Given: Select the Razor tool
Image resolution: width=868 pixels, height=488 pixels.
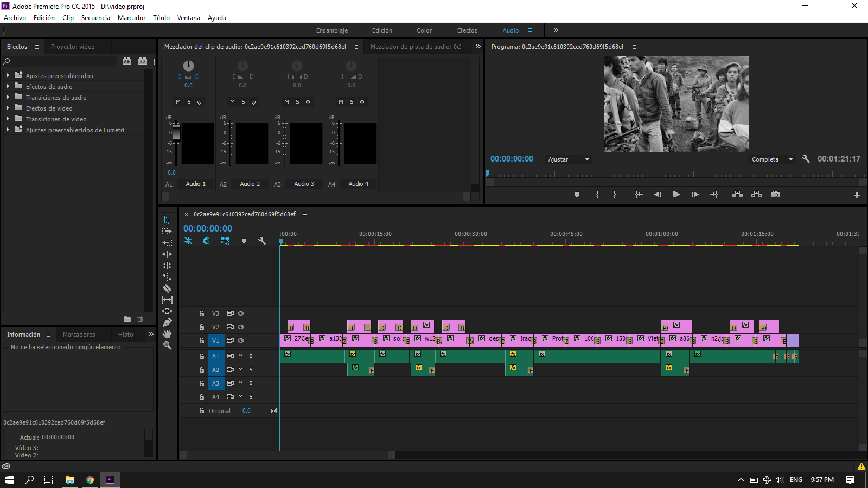Looking at the screenshot, I should coord(167,288).
